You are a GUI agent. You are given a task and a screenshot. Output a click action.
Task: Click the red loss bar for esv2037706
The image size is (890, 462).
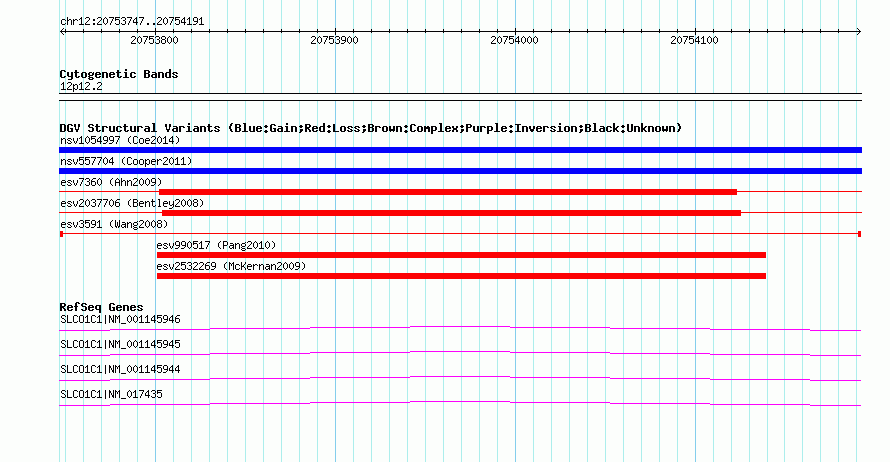451,213
